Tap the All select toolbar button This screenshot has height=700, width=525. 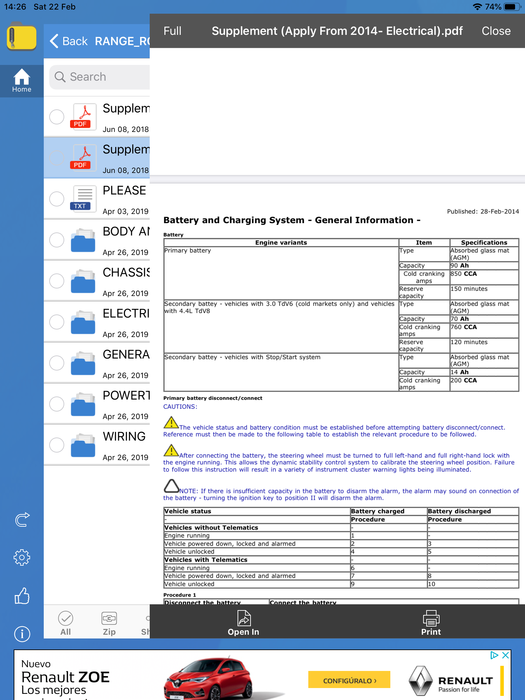[66, 623]
